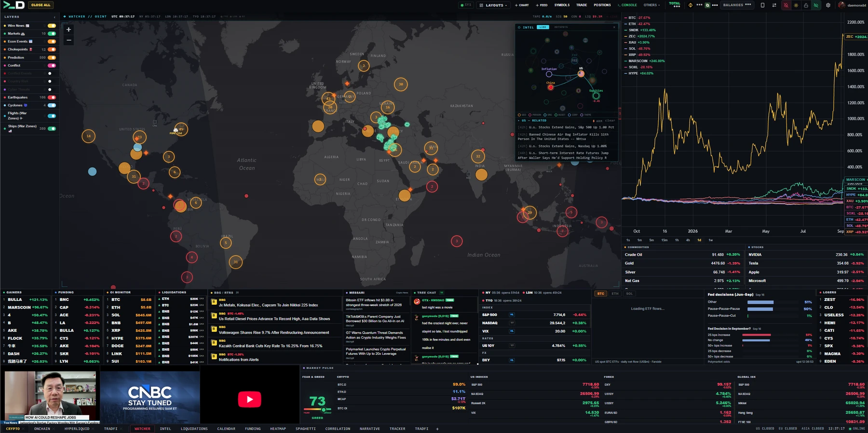The image size is (868, 433).
Task: Zoom out on the world map
Action: (x=68, y=41)
